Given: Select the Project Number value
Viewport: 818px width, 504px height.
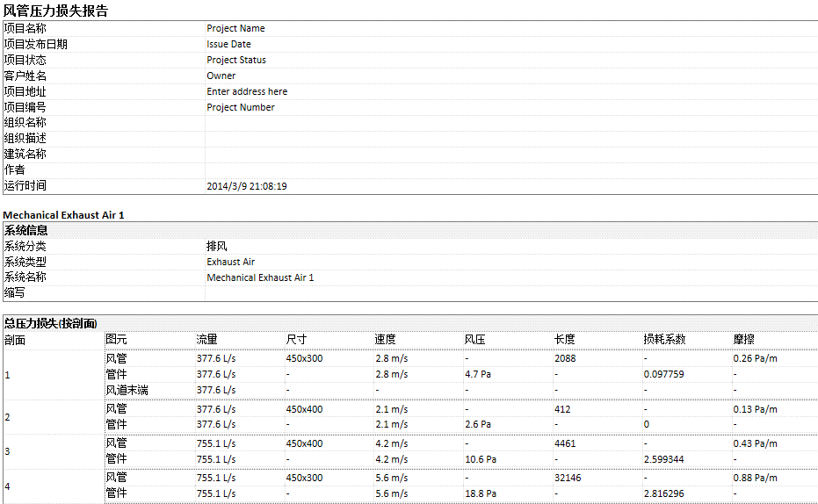Looking at the screenshot, I should tap(241, 107).
